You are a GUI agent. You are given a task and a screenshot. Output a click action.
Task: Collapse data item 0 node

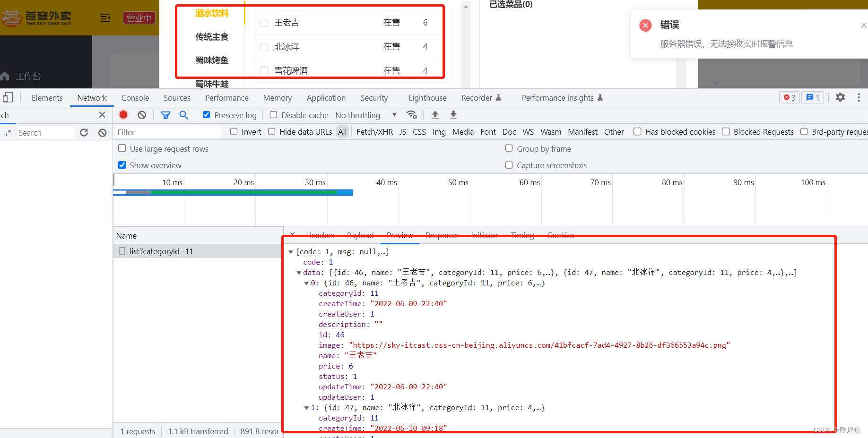pos(306,283)
